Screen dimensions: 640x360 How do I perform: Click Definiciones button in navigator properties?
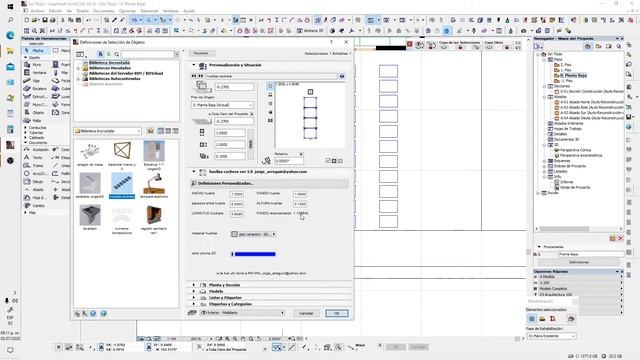(579, 262)
